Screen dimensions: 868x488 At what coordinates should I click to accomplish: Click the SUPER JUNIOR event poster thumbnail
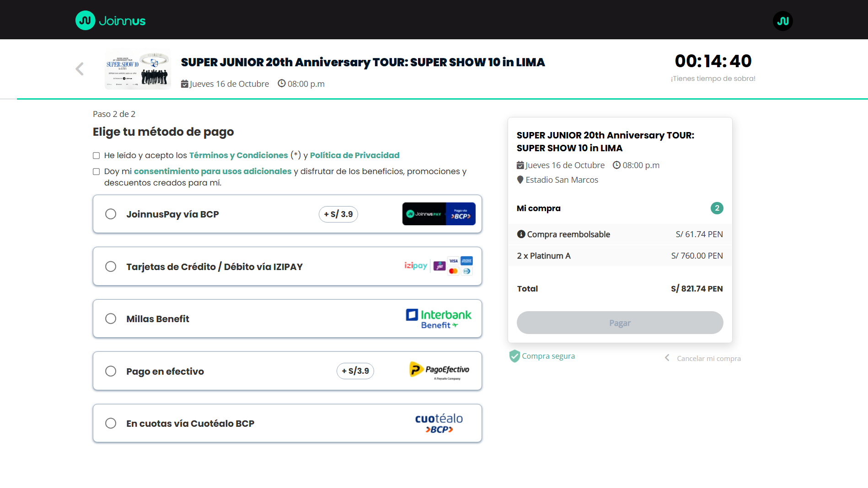point(138,69)
